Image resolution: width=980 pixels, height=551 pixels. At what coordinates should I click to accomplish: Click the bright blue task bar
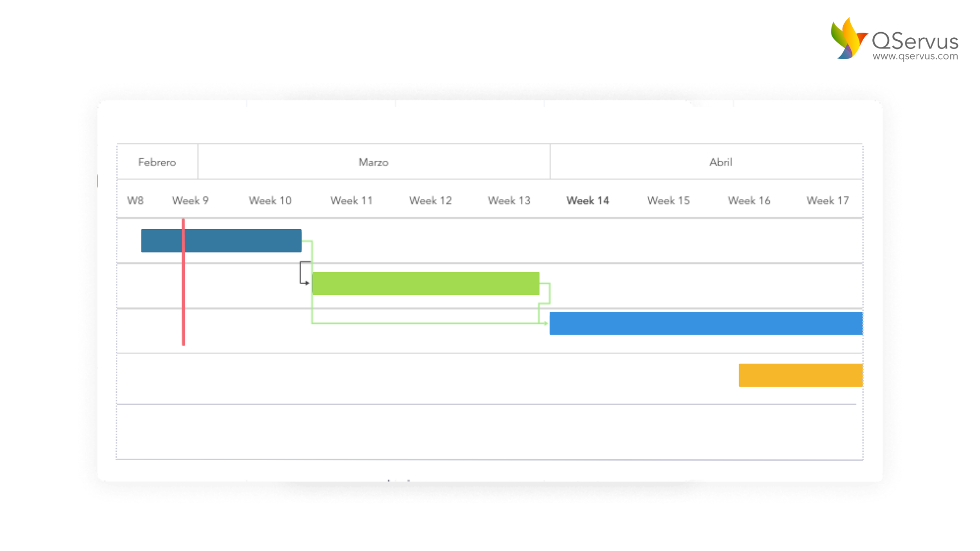[705, 323]
